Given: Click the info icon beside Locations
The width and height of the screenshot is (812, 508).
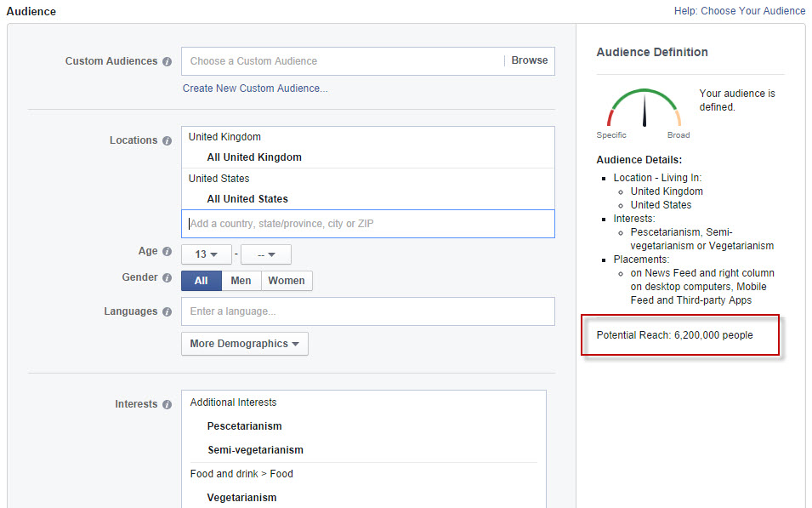Looking at the screenshot, I should (x=167, y=140).
